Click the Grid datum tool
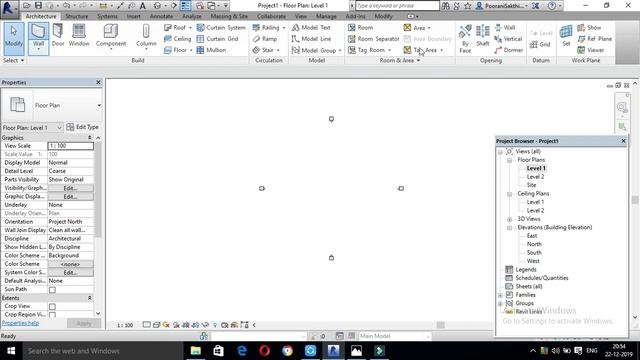This screenshot has width=640, height=360. click(x=540, y=44)
